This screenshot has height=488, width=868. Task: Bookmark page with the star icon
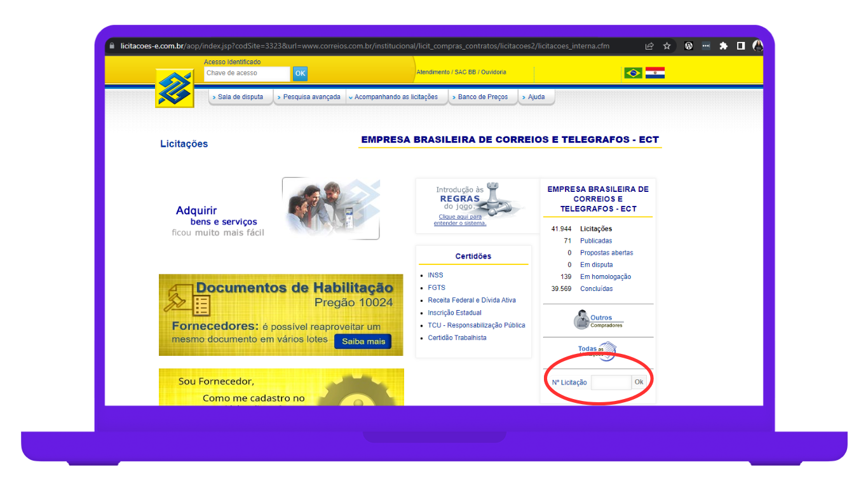pos(667,46)
